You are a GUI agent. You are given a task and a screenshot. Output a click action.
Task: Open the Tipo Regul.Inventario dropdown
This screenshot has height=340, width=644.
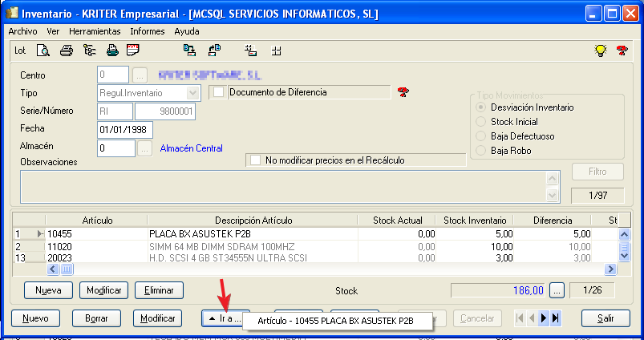[192, 93]
